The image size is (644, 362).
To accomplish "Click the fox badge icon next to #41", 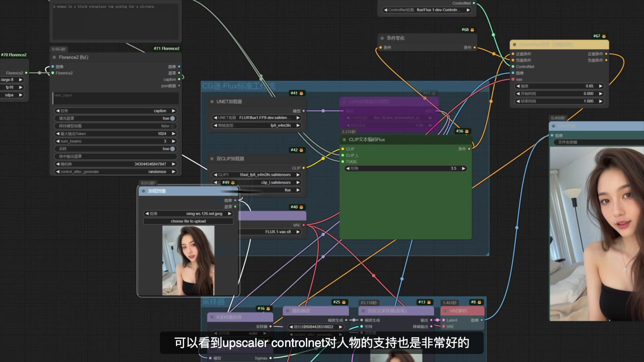I will click(x=301, y=93).
